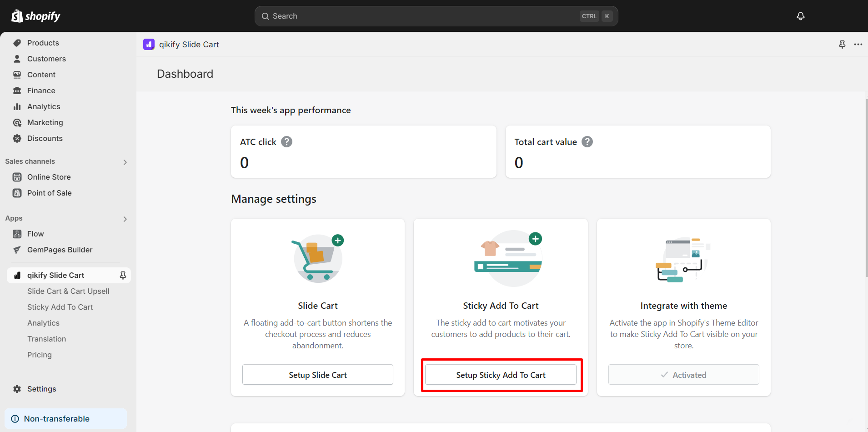The height and width of the screenshot is (432, 868).
Task: Click the Shopify logo in header
Action: [36, 16]
